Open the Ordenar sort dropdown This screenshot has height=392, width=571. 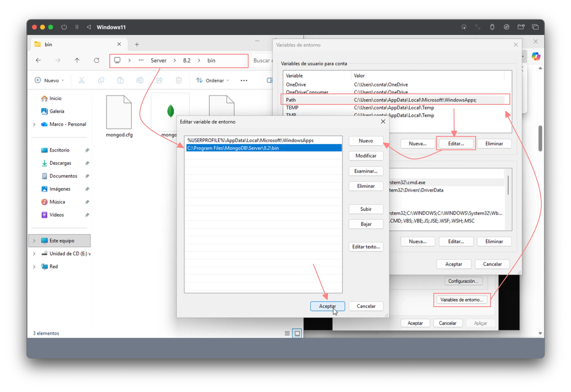click(213, 80)
